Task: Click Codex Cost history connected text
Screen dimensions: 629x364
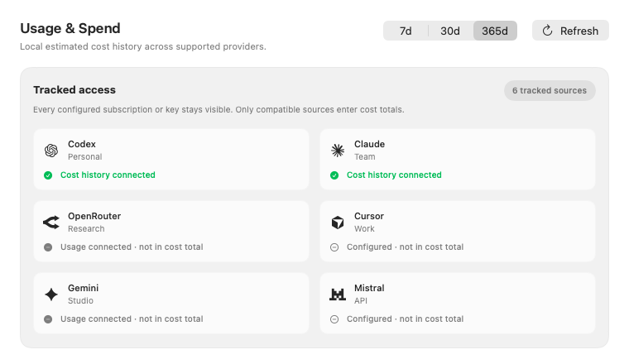Action: 108,175
